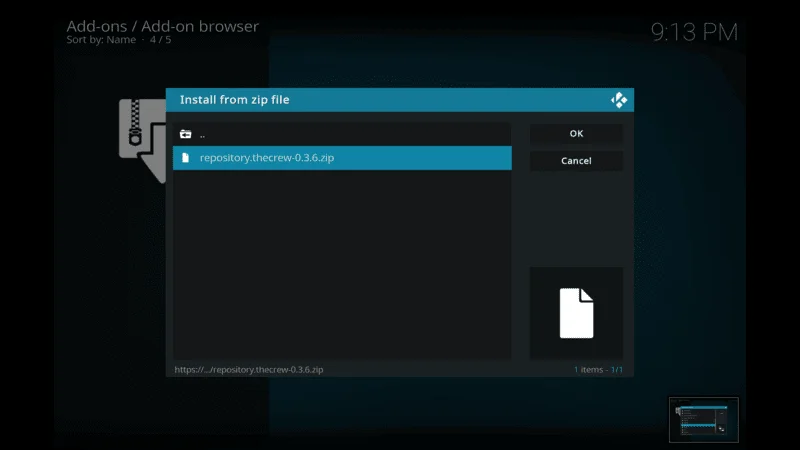Click the Install from zip file title

[235, 99]
